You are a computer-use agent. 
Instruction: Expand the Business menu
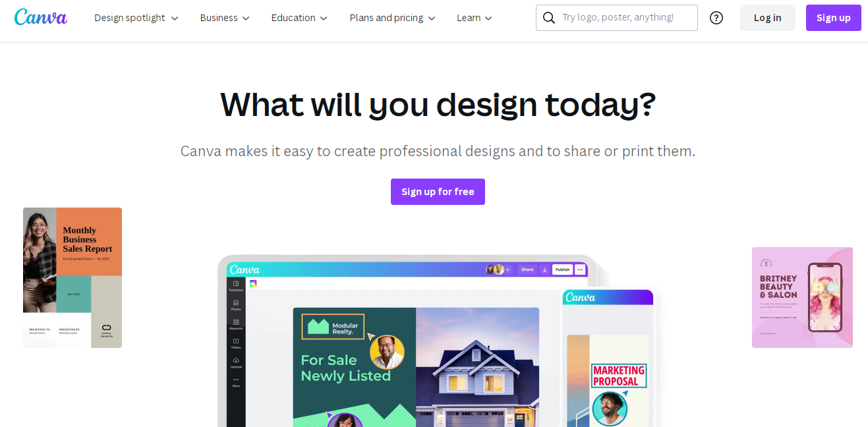(x=225, y=18)
